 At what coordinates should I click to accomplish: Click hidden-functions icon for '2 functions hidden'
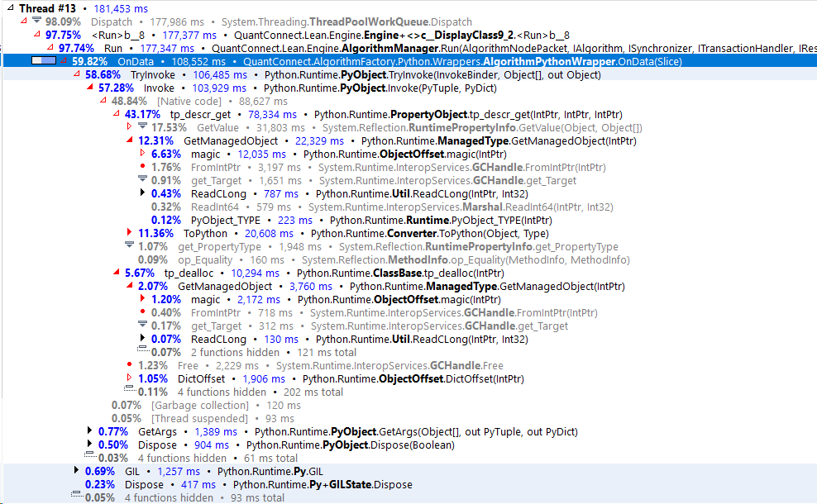143,349
